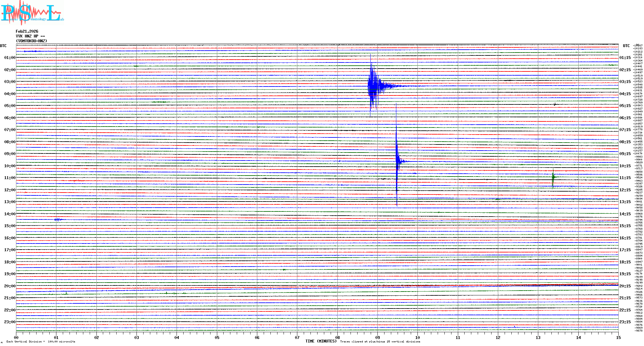
Task: Click the vertical division scale note
Action: point(41,342)
